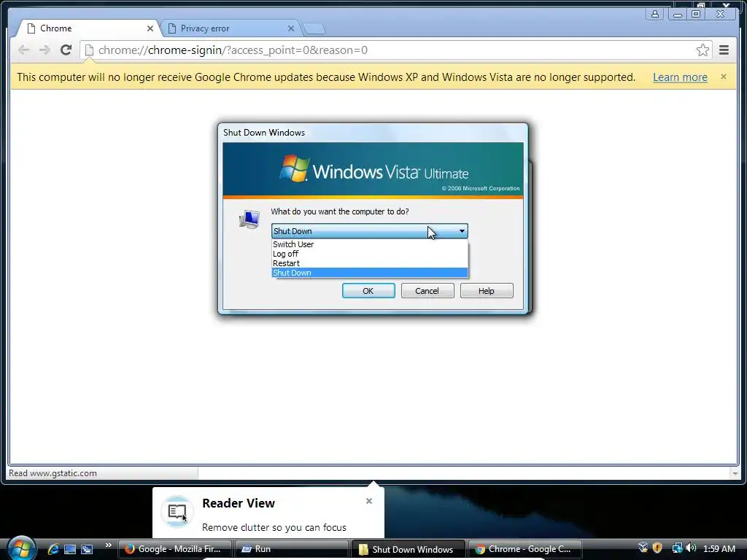
Task: Open Chrome's hamburger menu
Action: [x=724, y=50]
